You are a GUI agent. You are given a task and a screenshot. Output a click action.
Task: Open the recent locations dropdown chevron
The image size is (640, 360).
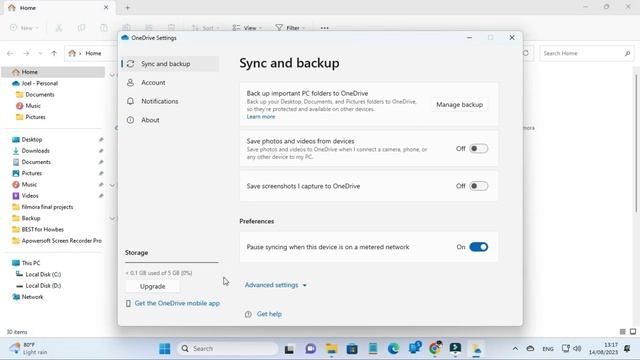(x=40, y=53)
